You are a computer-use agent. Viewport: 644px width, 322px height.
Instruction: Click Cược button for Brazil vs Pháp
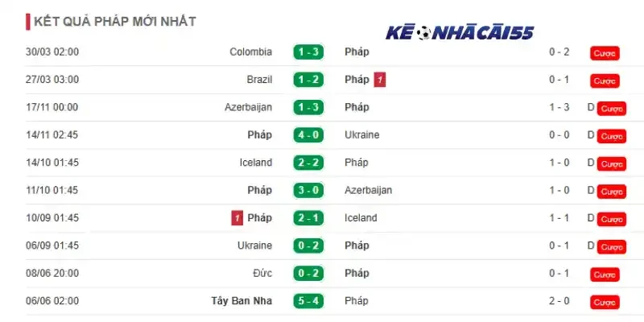(605, 81)
